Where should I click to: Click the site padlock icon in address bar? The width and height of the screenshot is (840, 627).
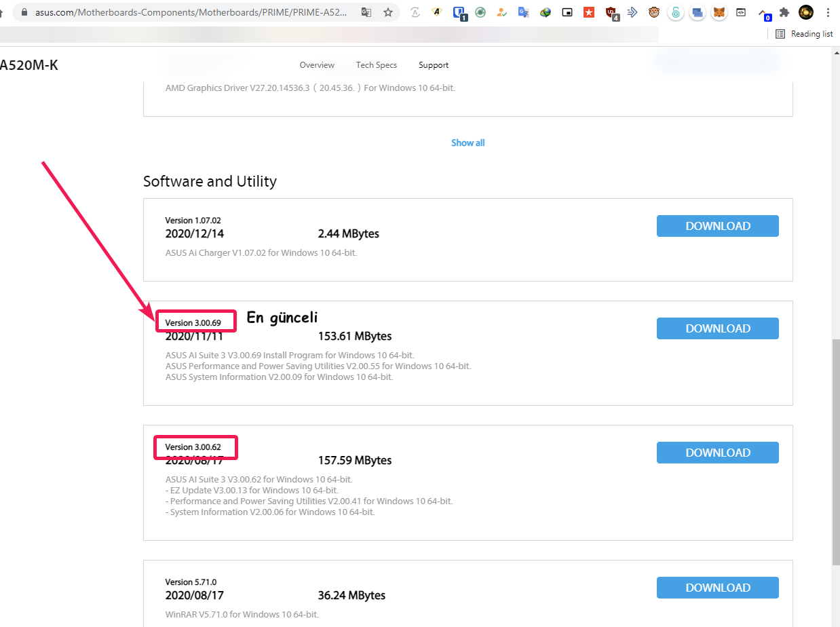pos(25,12)
